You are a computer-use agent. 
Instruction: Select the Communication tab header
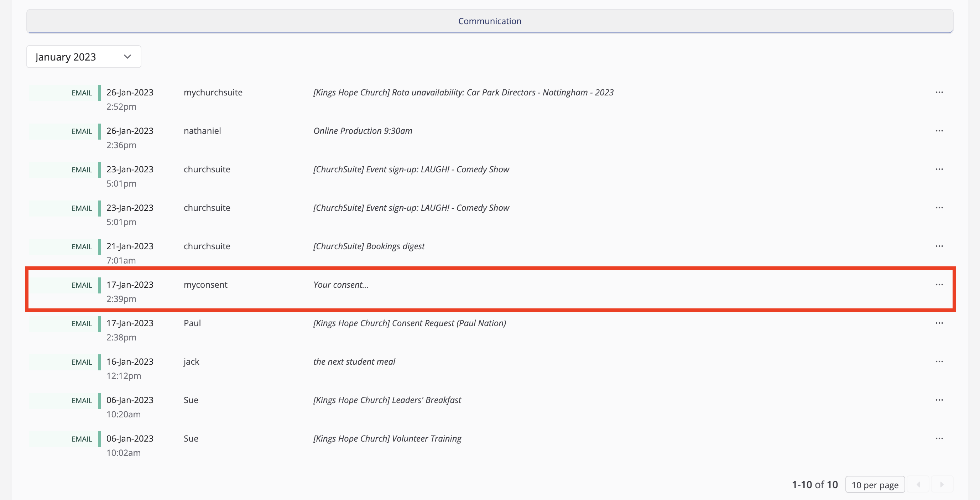[x=490, y=21]
